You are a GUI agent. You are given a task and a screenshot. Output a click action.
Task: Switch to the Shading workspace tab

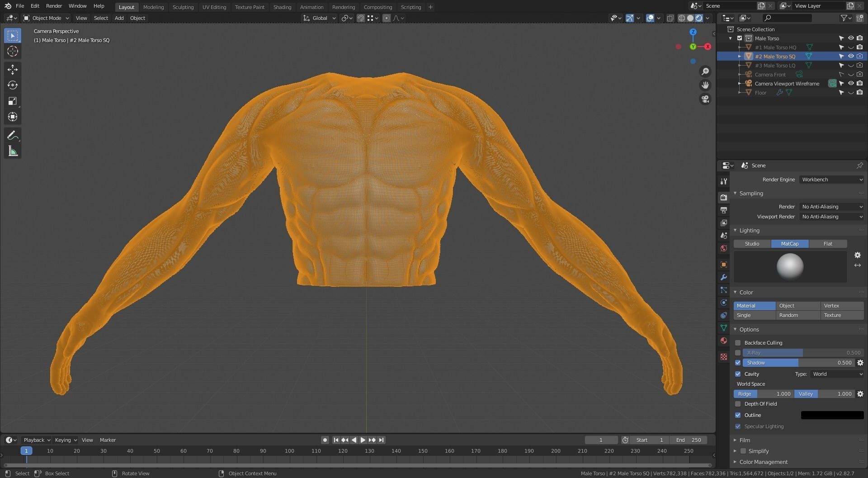pos(282,7)
